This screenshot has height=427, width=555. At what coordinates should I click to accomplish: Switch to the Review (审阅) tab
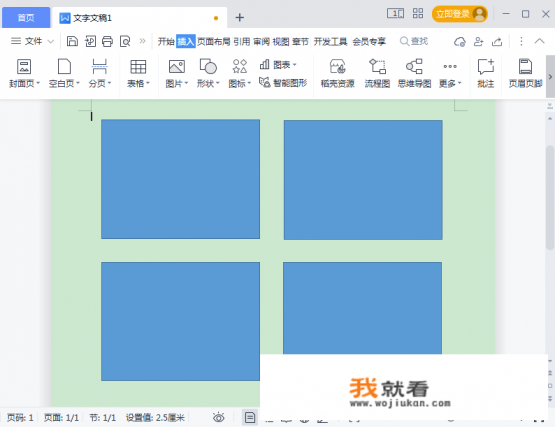tap(261, 41)
